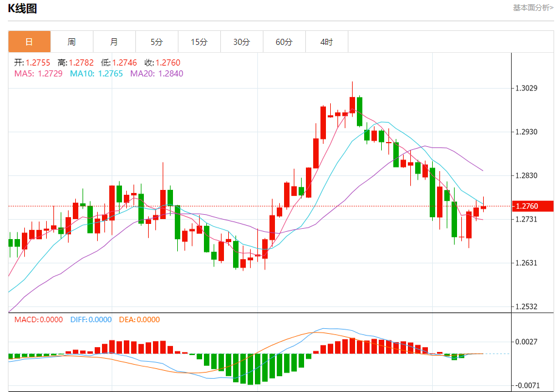Select the 日 daily chart tab
The width and height of the screenshot is (559, 392).
29,42
